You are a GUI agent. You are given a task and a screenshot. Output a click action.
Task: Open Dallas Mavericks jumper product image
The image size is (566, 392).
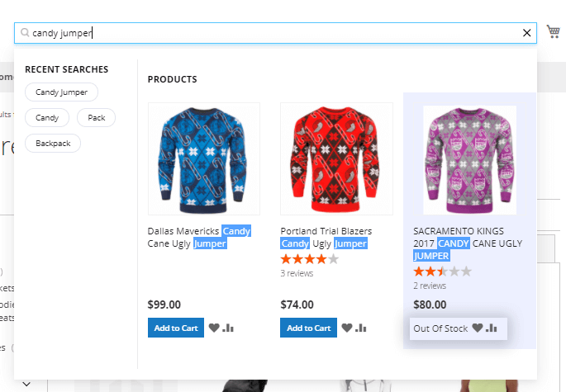point(203,158)
